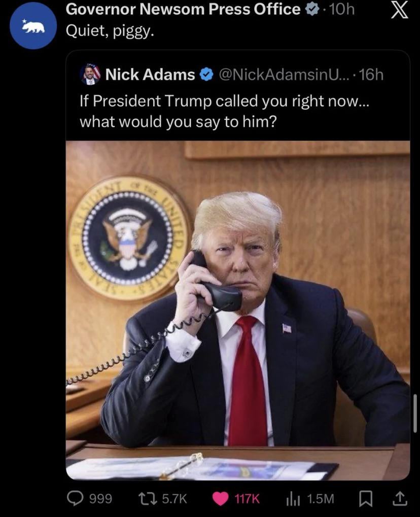Open Governor Newsom Press Office profile
Image resolution: width=420 pixels, height=517 pixels.
coord(183,9)
